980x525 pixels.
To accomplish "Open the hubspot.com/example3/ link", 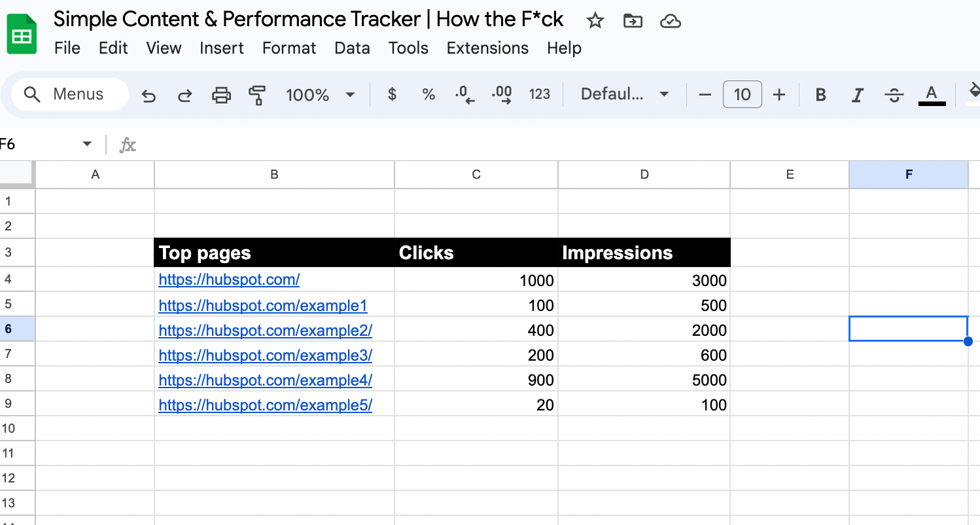I will tap(265, 355).
